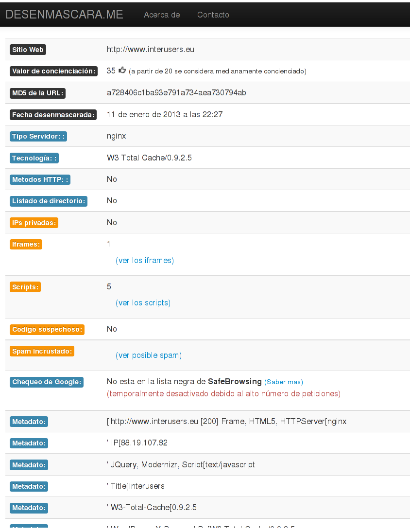
Task: Select the Metadato value JQuery, Modernizr
Action: coord(181,465)
